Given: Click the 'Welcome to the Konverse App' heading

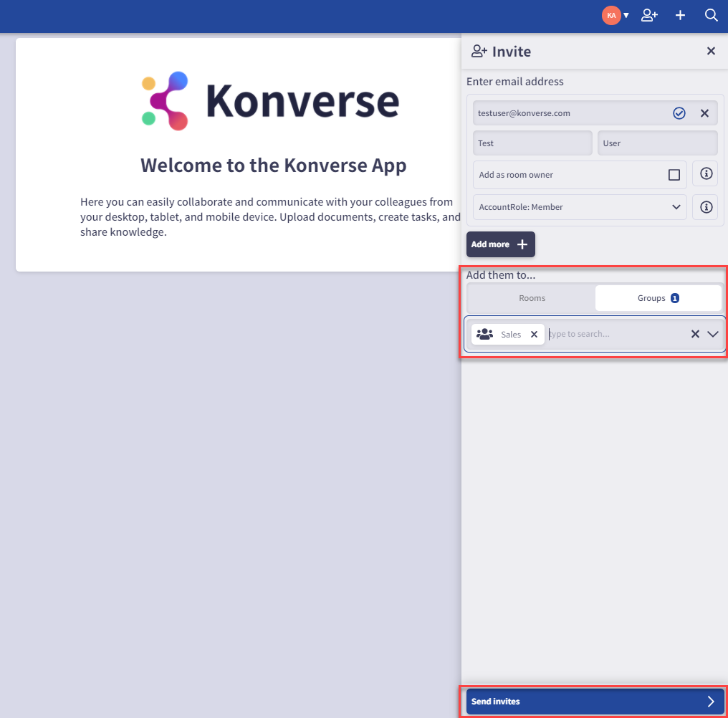Looking at the screenshot, I should [274, 166].
